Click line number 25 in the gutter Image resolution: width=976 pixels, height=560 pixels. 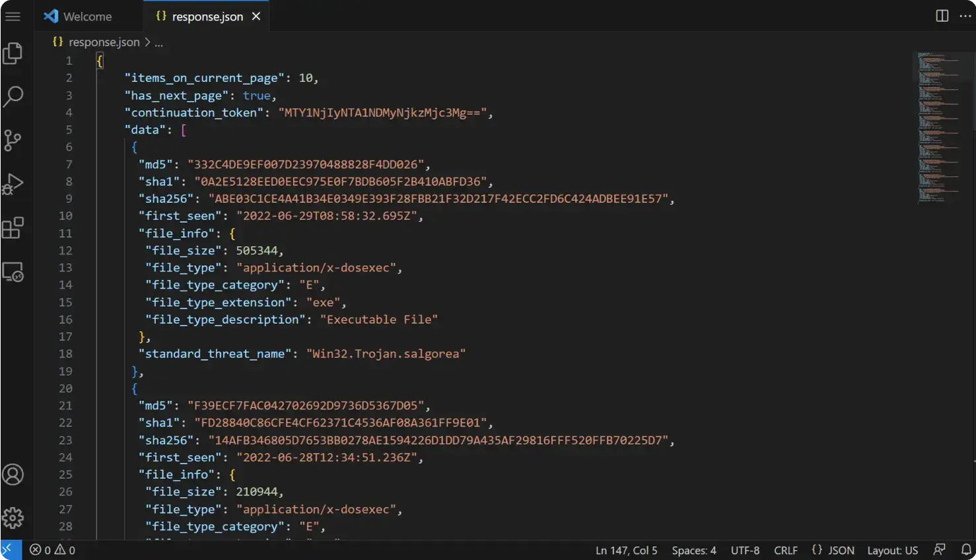pos(65,474)
